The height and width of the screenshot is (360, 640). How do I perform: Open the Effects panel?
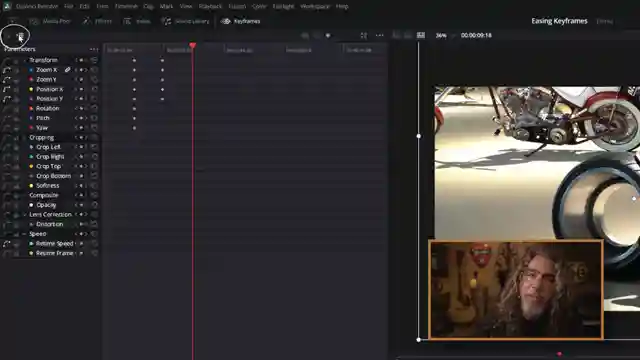point(98,21)
